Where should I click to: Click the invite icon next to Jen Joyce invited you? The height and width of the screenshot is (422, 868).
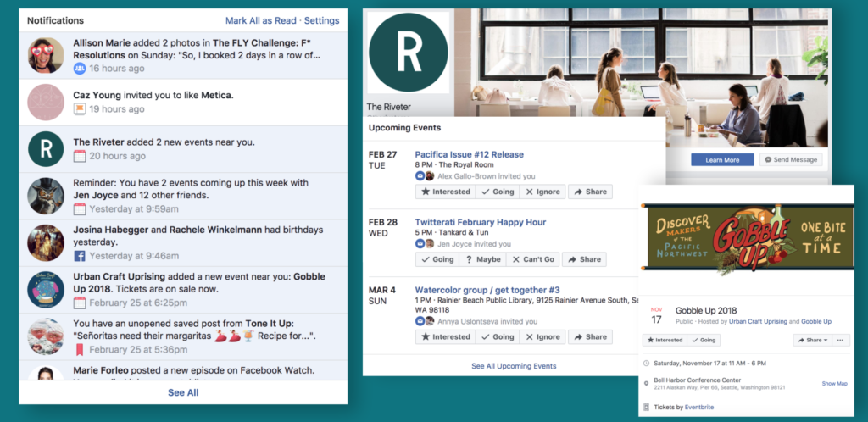[x=420, y=244]
